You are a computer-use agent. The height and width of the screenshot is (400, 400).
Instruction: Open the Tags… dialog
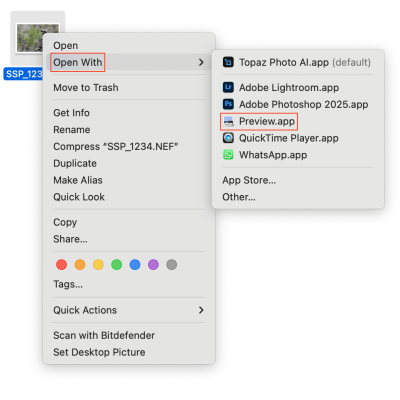coord(68,284)
